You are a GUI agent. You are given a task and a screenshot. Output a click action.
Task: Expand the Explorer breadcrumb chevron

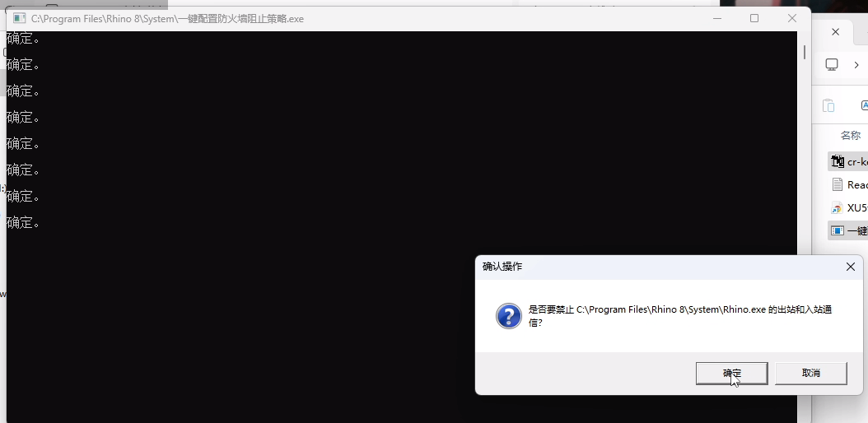click(x=856, y=65)
